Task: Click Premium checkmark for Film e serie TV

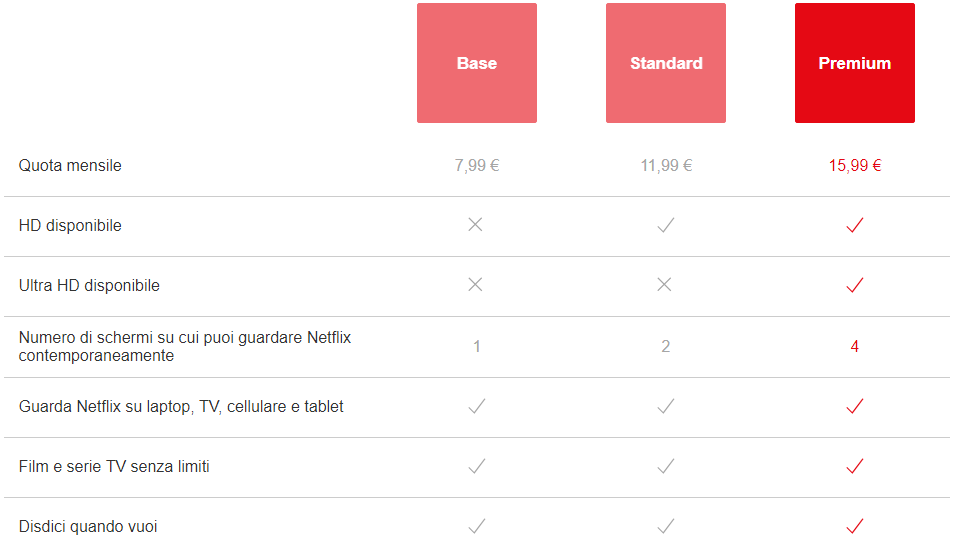Action: point(855,466)
